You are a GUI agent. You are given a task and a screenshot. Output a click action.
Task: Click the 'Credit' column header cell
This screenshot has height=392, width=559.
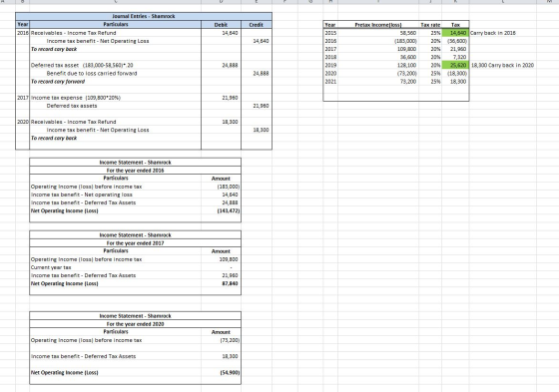tap(256, 25)
